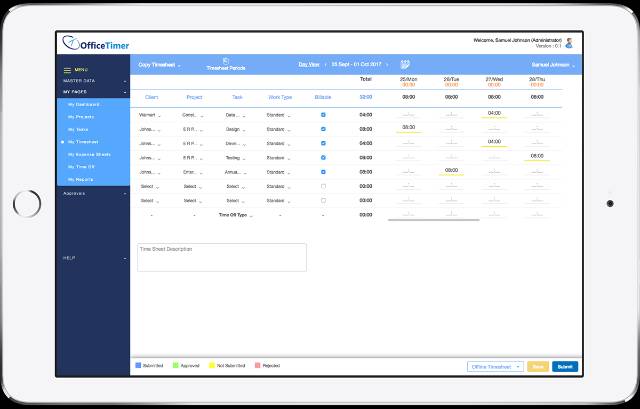Viewport: 640px width, 409px height.
Task: Expand the Approvals sidebar section
Action: click(93, 193)
